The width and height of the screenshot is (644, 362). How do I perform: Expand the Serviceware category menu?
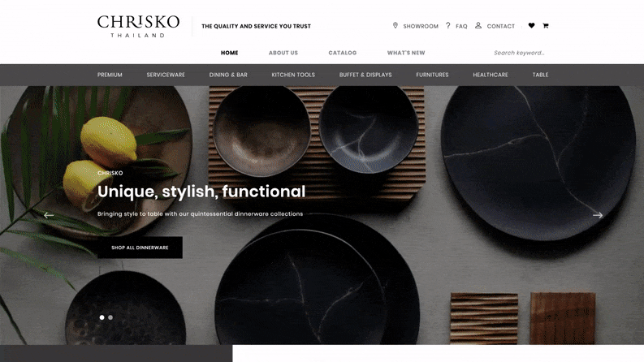point(166,75)
